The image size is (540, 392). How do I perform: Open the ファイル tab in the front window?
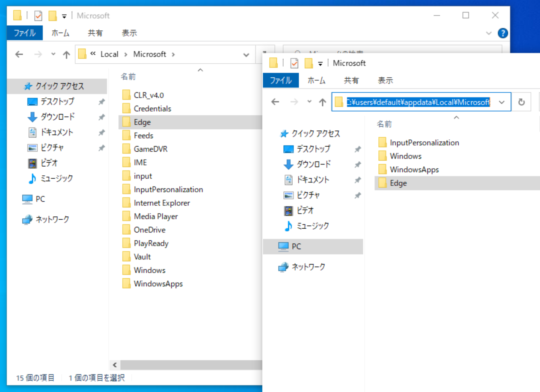(281, 80)
